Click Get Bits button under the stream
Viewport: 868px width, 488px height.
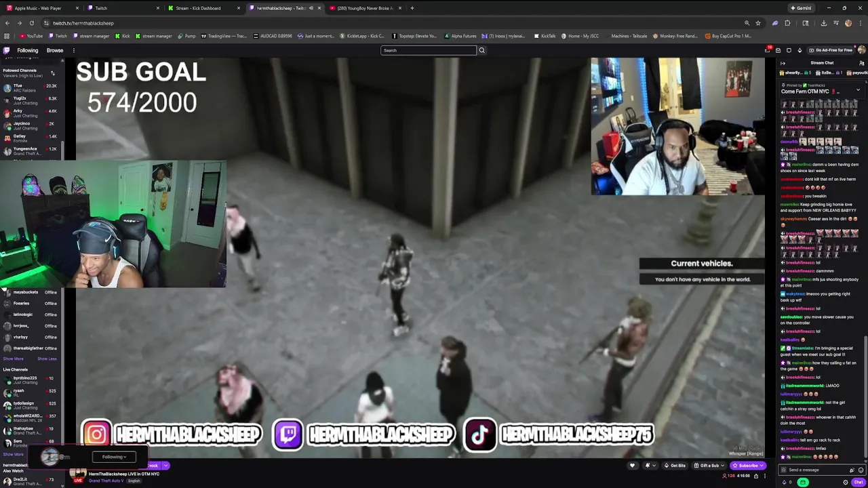pos(675,466)
